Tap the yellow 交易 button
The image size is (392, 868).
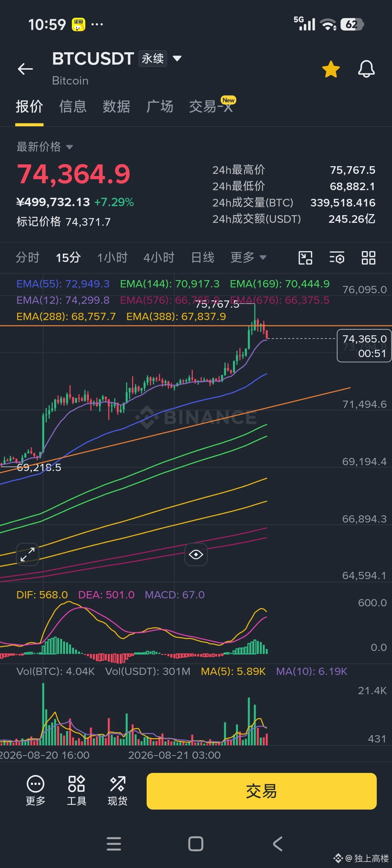(x=261, y=791)
